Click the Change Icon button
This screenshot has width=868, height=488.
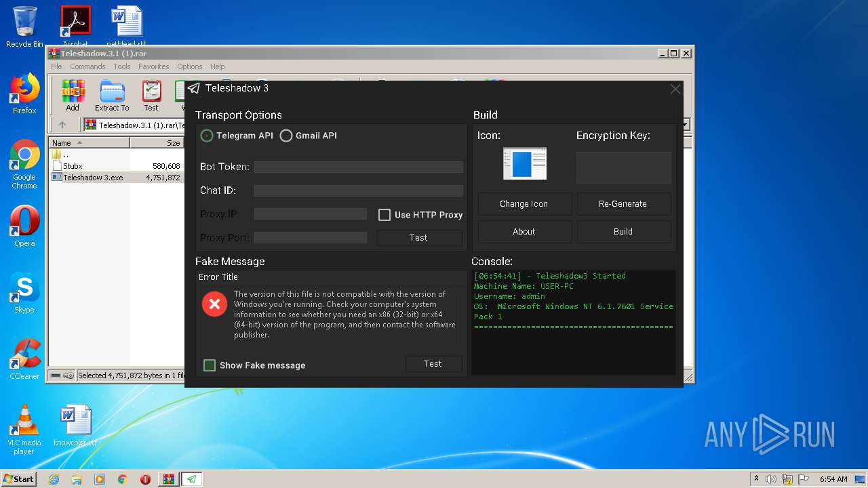tap(524, 204)
